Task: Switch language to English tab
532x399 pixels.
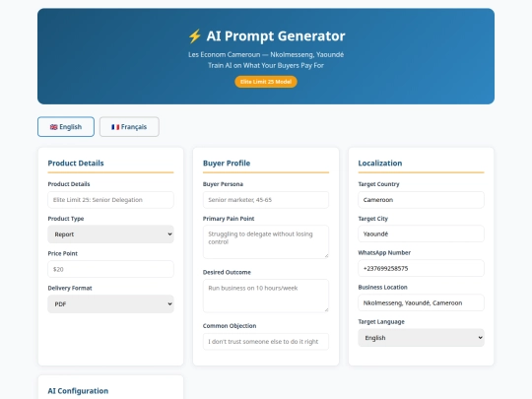Action: (66, 127)
